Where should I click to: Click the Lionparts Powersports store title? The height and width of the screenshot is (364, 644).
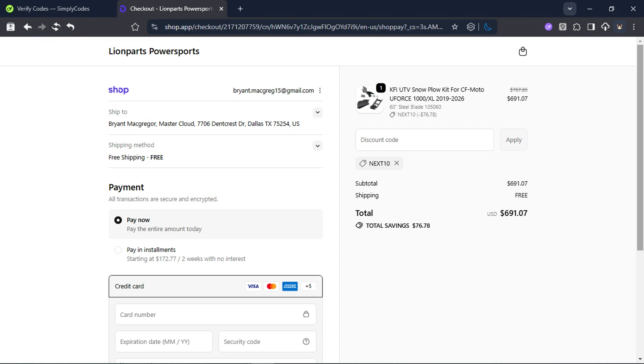[x=154, y=51]
